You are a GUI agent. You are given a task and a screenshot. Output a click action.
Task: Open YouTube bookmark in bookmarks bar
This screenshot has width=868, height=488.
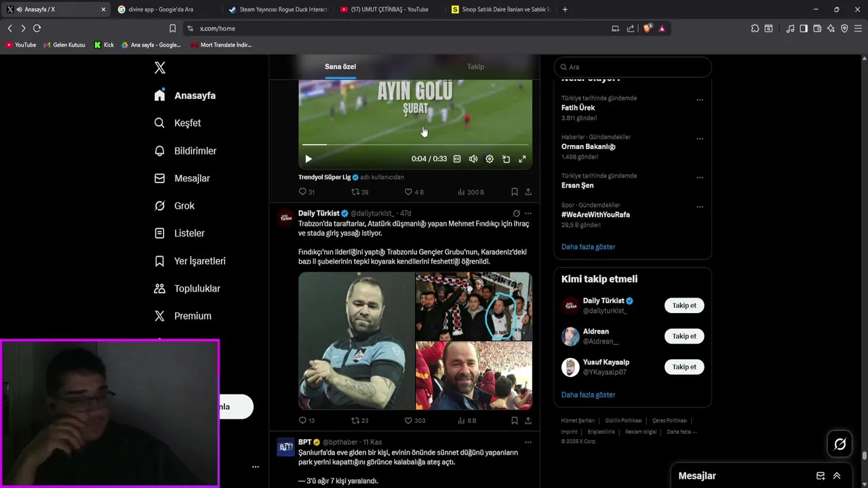pyautogui.click(x=20, y=45)
